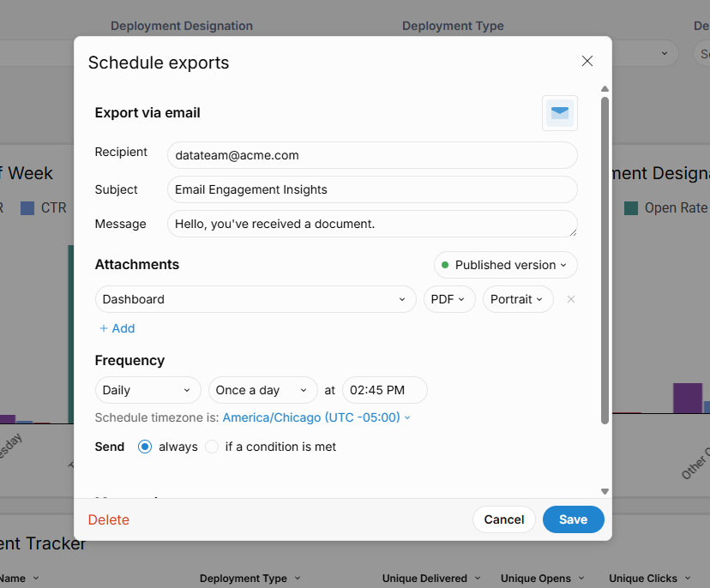Change the America/Chicago timezone link
710x588 pixels.
pyautogui.click(x=316, y=417)
